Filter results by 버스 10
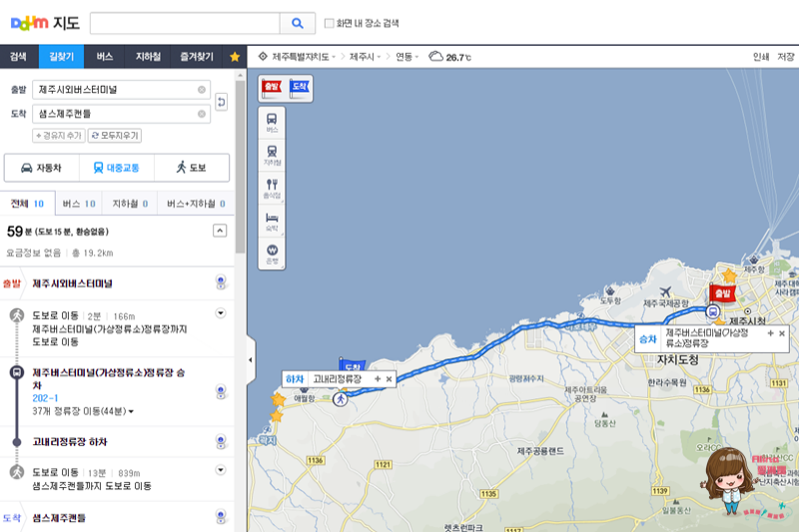 [x=79, y=204]
